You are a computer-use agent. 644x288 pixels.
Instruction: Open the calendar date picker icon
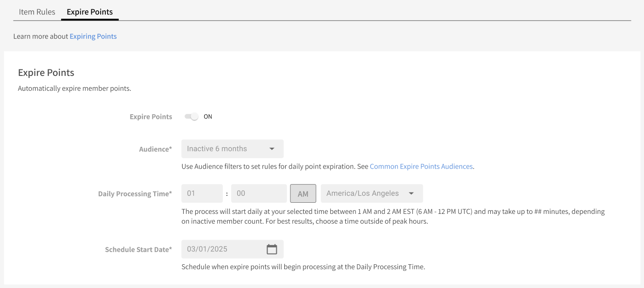click(x=272, y=249)
